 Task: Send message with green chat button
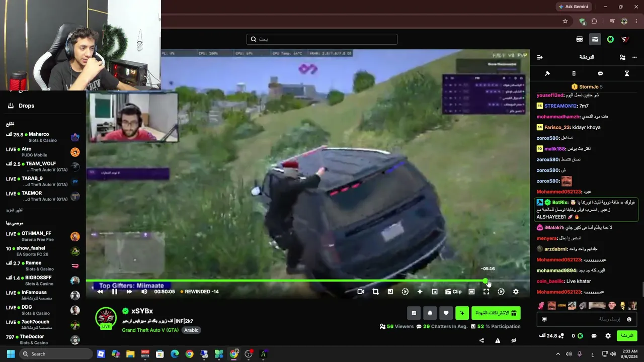click(x=626, y=336)
